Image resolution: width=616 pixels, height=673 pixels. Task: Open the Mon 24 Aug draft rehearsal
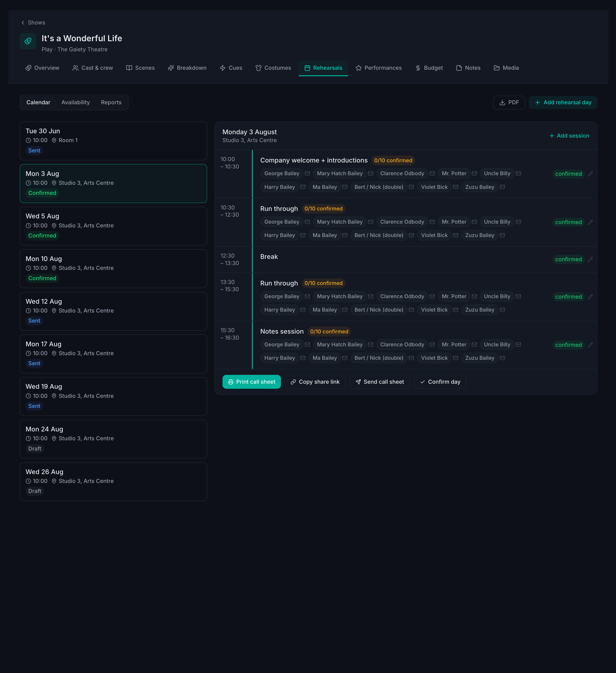113,439
